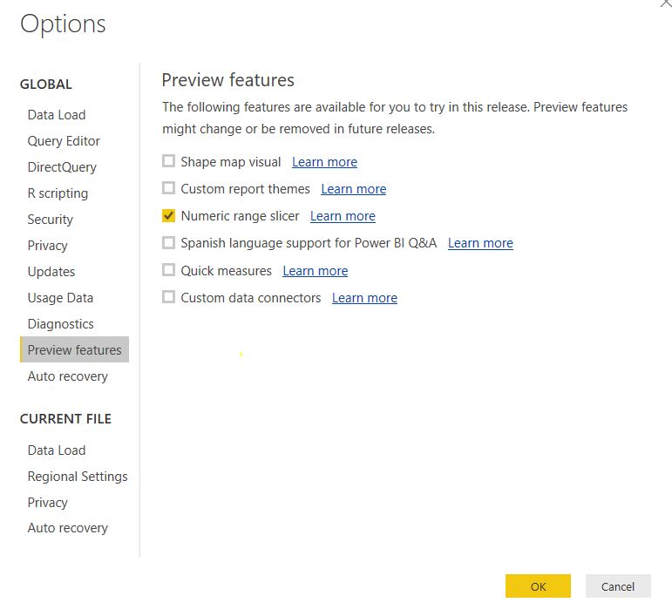This screenshot has height=616, width=672.
Task: Follow Learn more link for Custom data connectors
Action: [x=364, y=298]
